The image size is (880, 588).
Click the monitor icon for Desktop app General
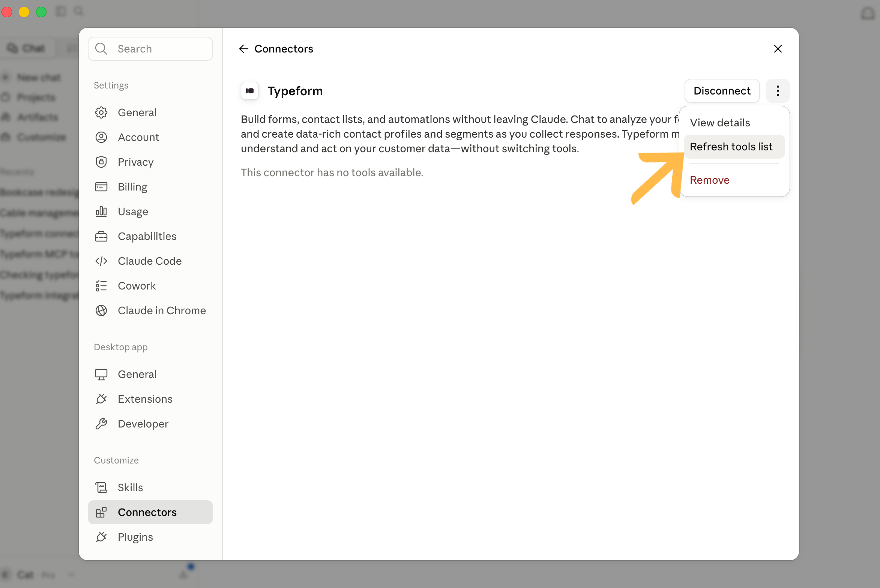coord(101,374)
